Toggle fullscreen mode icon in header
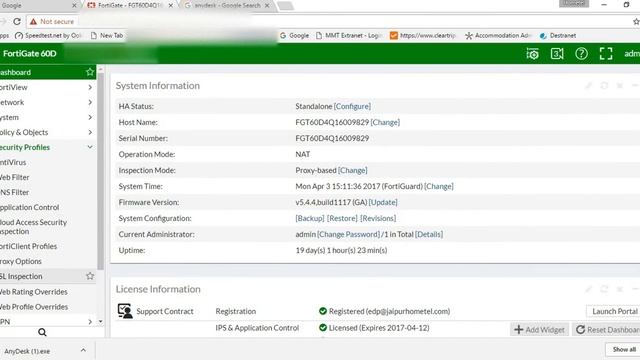640x360 pixels. click(x=606, y=53)
